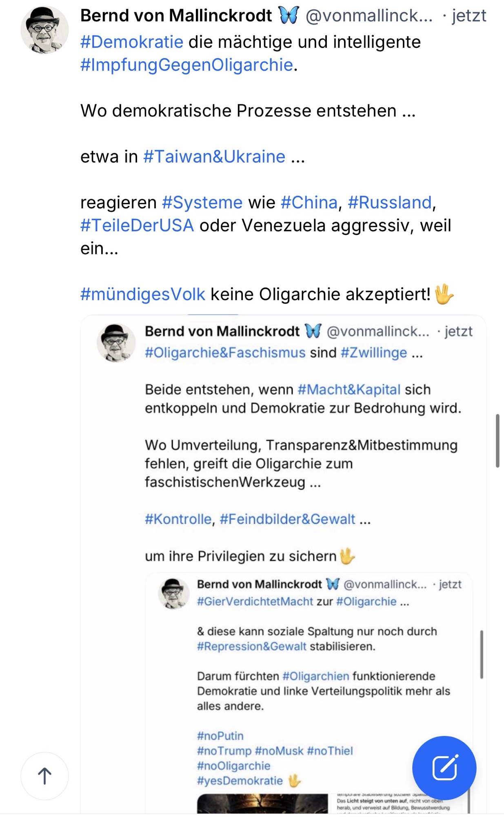Tap the #Feindbilder&Gewalt hashtag
The width and height of the screenshot is (504, 817).
pyautogui.click(x=288, y=519)
